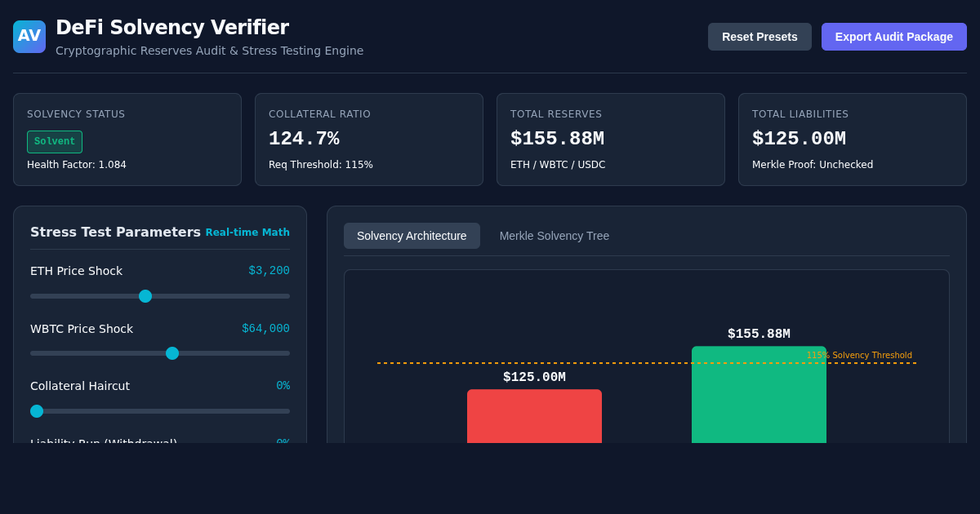The width and height of the screenshot is (980, 514).
Task: Click the Stress Test Parameters heading
Action: 115,233
